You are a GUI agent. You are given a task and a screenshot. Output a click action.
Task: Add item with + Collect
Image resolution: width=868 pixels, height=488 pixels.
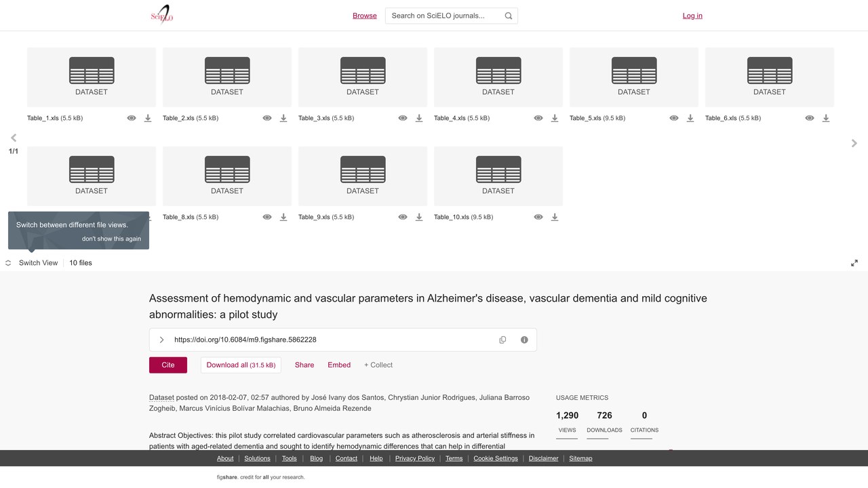pos(378,365)
